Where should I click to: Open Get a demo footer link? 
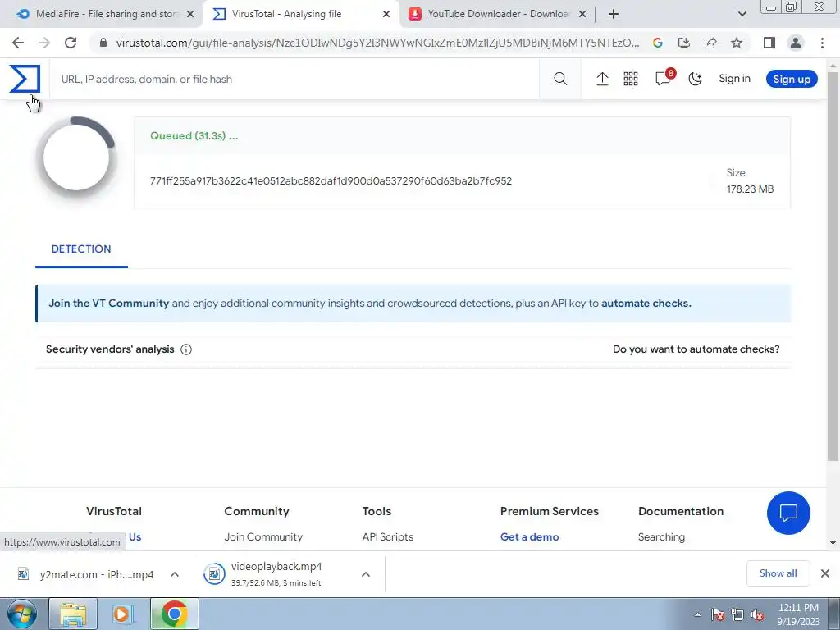click(529, 536)
